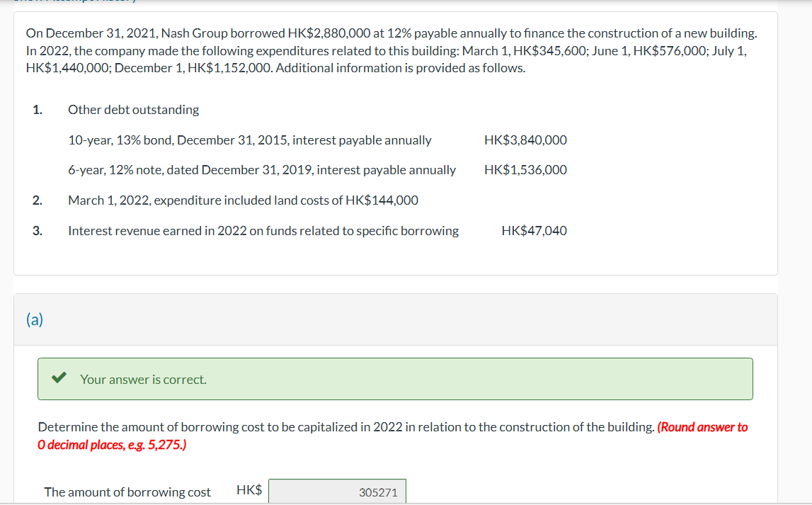Click the amount of borrowing cost label

click(127, 492)
